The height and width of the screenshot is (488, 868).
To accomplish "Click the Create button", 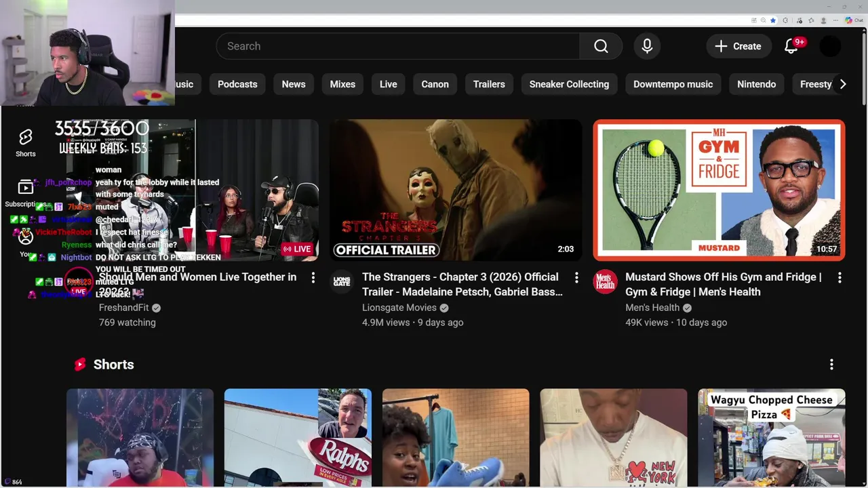I will (x=738, y=46).
